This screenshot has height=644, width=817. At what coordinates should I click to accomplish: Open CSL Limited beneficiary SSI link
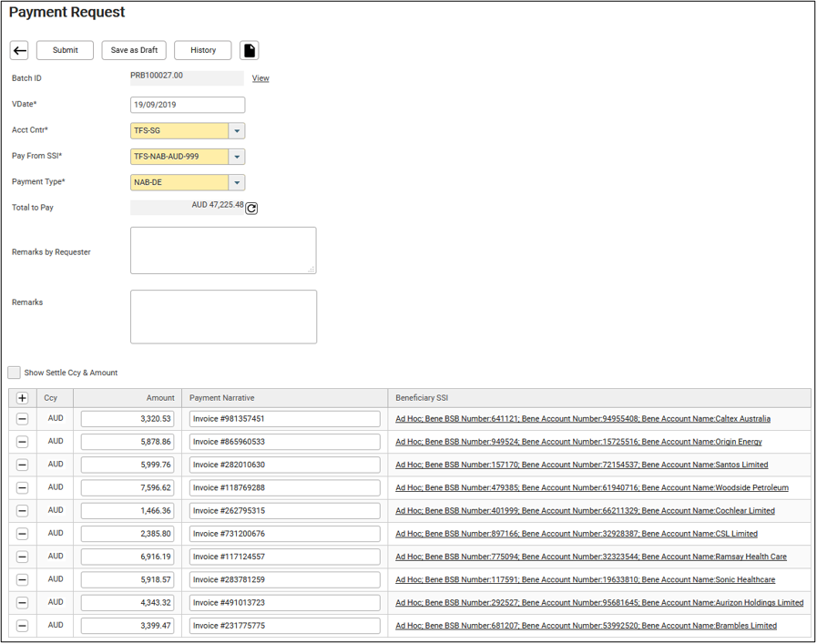[x=577, y=534]
